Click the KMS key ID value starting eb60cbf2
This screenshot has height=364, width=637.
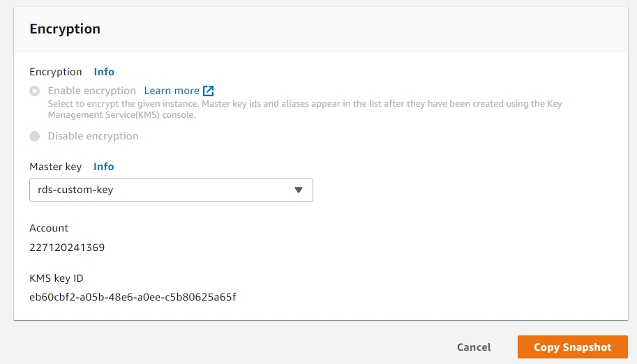[x=133, y=297]
